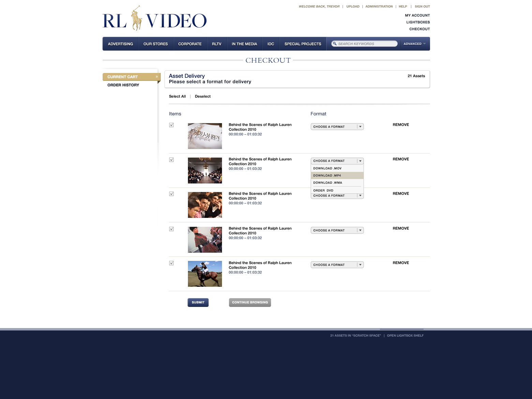
Task: Select Download .WMA option
Action: point(337,182)
